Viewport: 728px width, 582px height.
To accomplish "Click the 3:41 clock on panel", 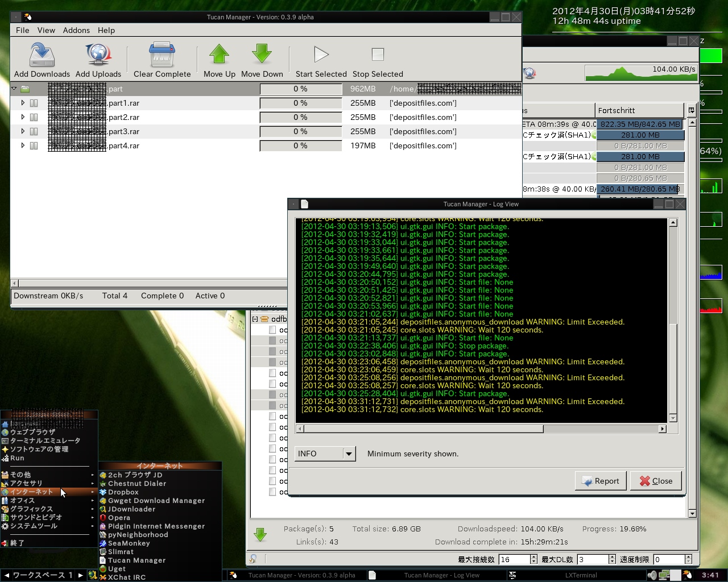I will pos(710,575).
